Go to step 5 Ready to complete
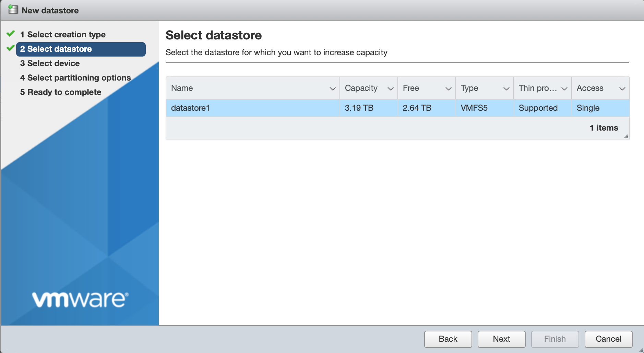The height and width of the screenshot is (353, 644). coord(61,92)
